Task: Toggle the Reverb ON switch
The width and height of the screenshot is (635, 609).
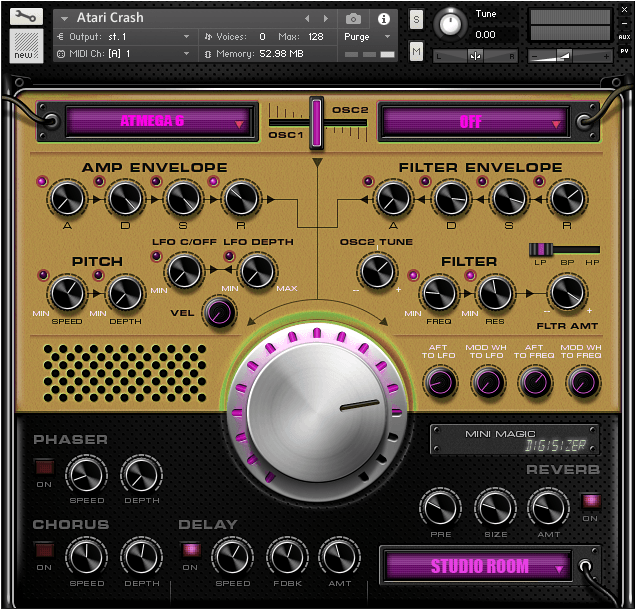Action: 591,501
